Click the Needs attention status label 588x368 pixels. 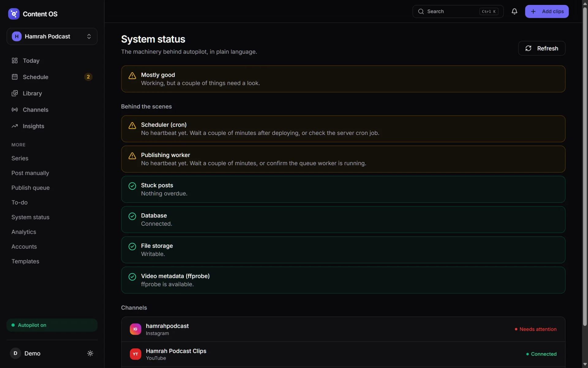pos(536,329)
